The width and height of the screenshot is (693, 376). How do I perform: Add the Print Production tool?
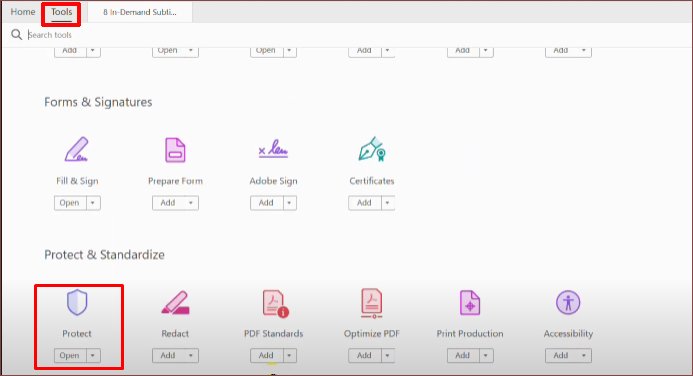pos(463,356)
